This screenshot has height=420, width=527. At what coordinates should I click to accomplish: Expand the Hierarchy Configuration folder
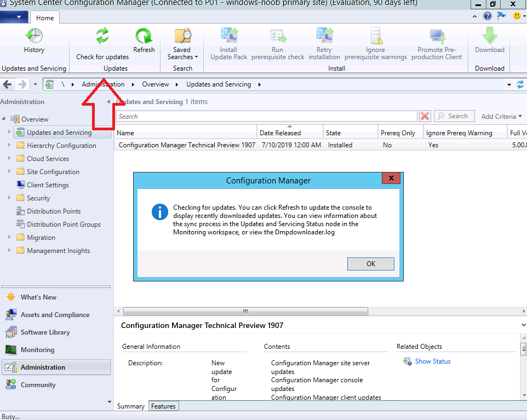(x=9, y=145)
